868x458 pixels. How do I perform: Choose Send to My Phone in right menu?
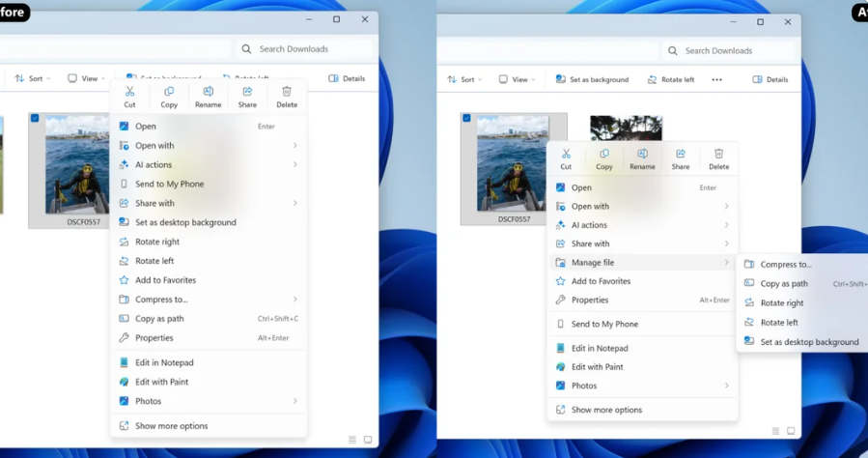643,324
